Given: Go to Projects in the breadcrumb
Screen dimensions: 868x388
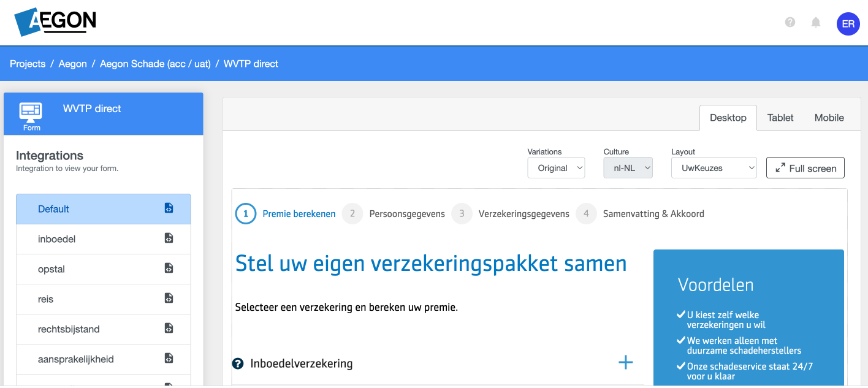Looking at the screenshot, I should [x=28, y=64].
